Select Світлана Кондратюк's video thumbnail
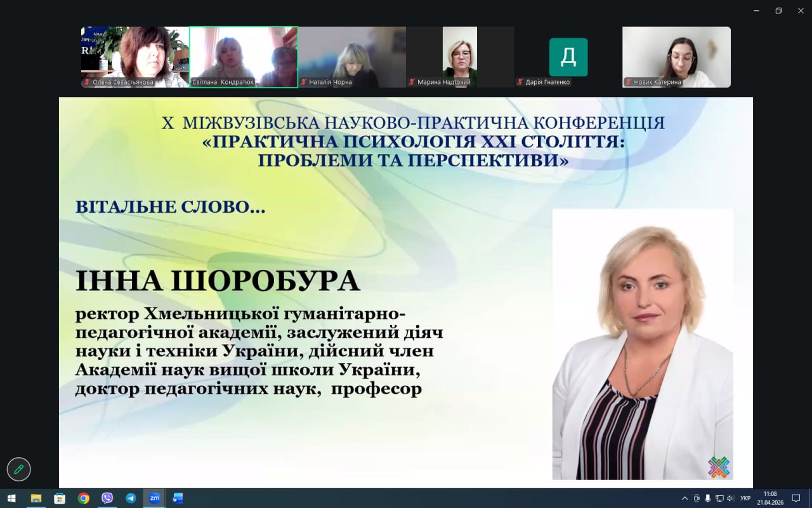Screen dimensions: 812x508 [244, 57]
